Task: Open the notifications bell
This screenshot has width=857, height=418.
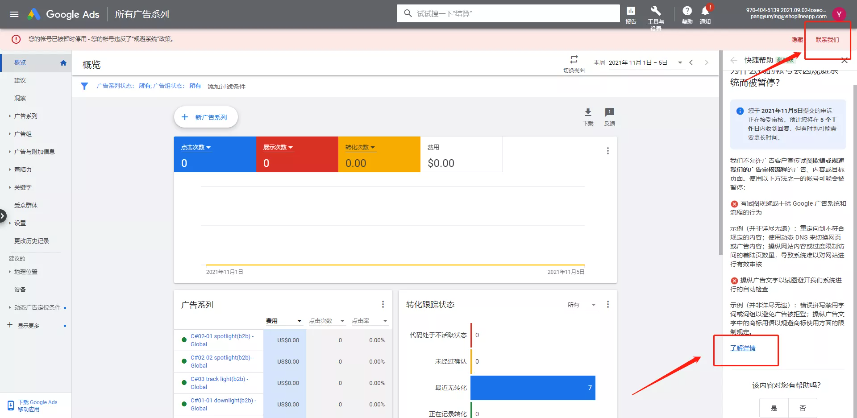Action: (x=706, y=12)
